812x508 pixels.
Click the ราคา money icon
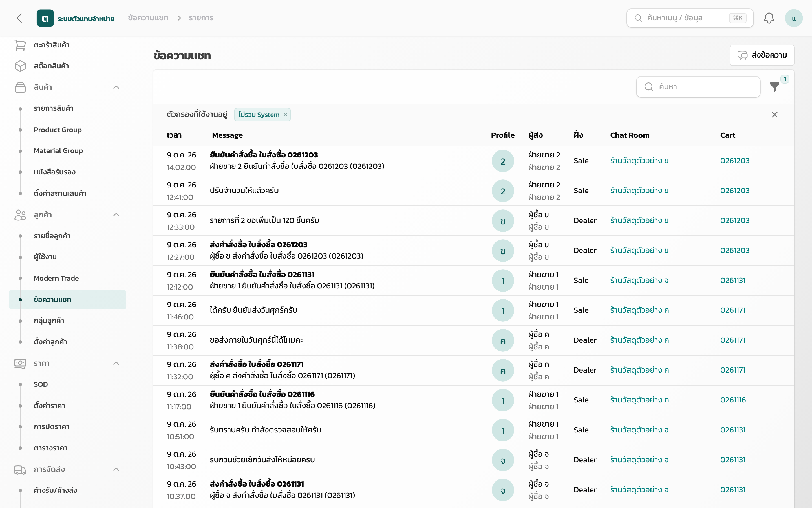[x=20, y=363]
